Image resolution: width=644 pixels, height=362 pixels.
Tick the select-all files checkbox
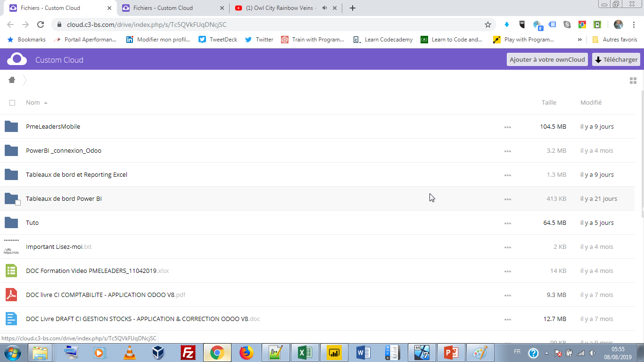12,103
